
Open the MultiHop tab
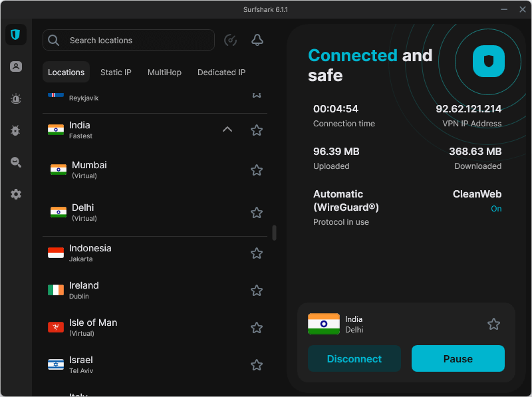(x=164, y=72)
